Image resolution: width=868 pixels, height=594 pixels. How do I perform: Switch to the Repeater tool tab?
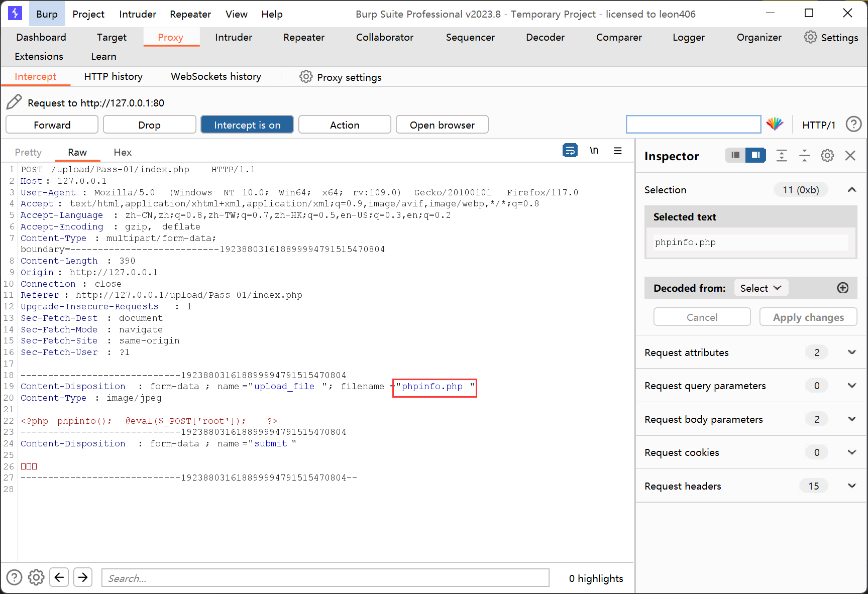pyautogui.click(x=304, y=37)
